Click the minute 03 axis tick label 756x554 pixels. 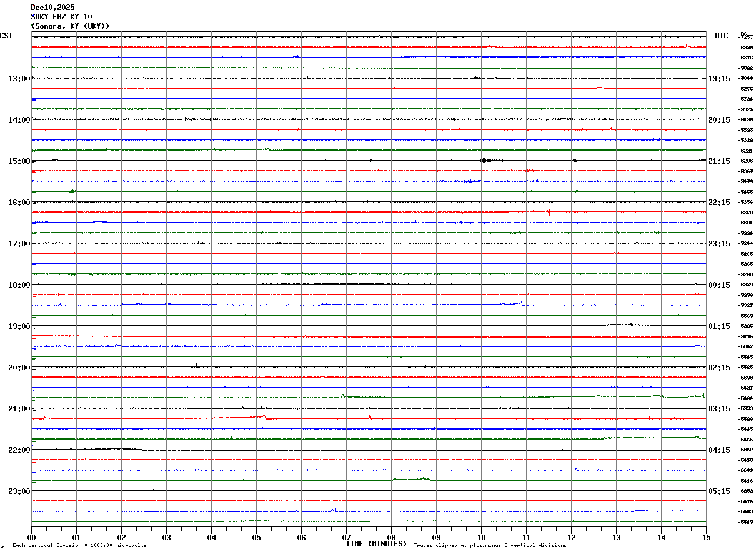166,537
